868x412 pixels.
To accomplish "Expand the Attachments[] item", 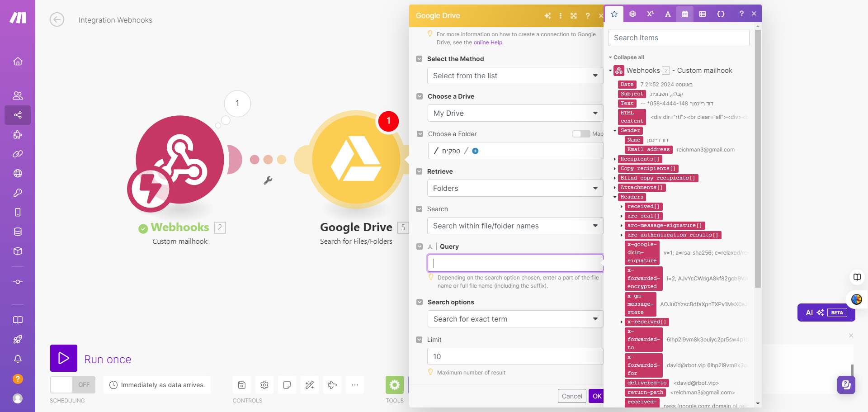I will [x=615, y=188].
